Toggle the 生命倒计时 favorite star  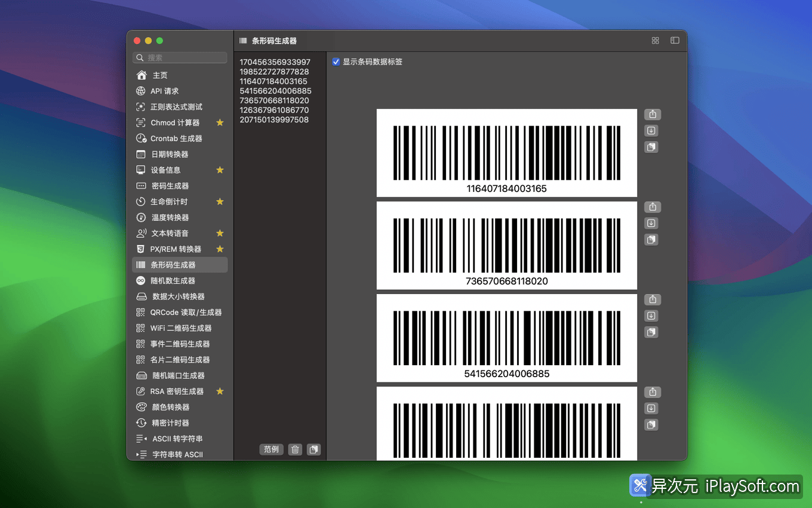220,201
